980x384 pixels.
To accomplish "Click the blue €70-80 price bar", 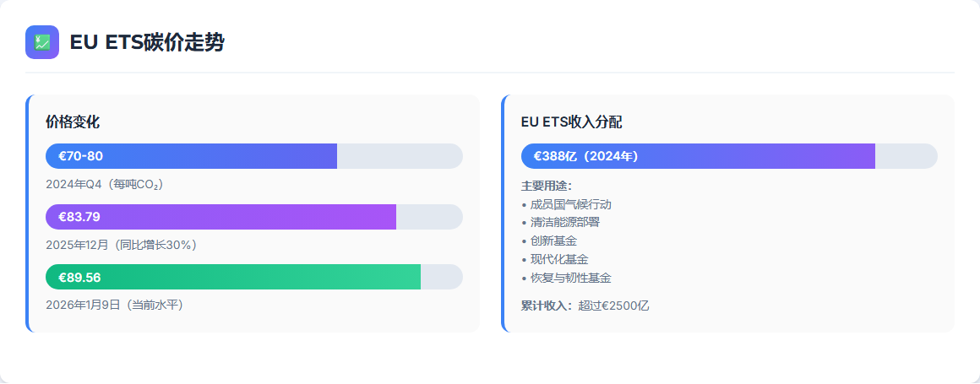I will click(191, 156).
